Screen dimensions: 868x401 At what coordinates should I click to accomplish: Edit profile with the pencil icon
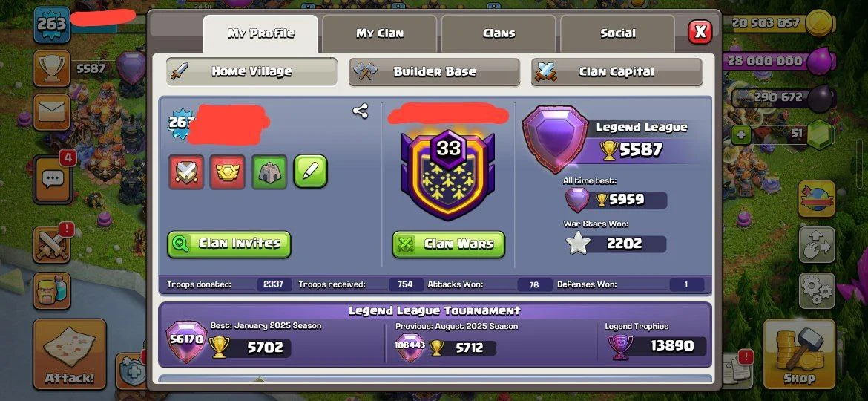[x=310, y=172]
